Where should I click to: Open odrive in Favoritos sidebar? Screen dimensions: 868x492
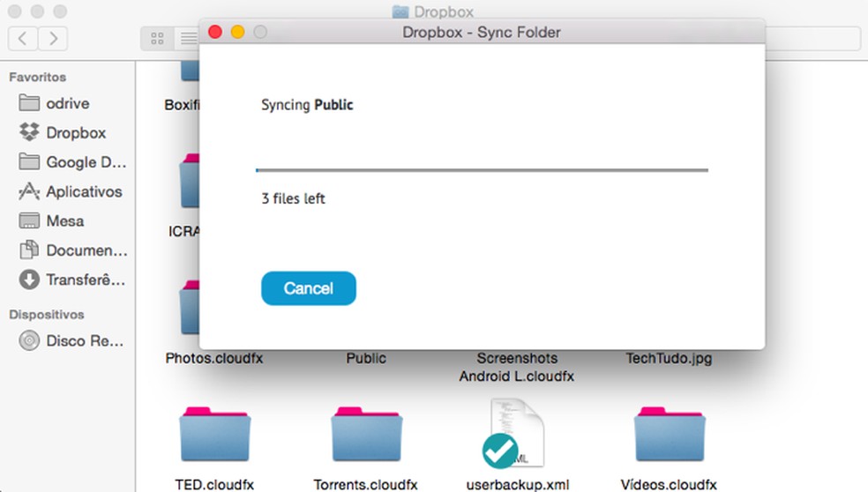pyautogui.click(x=68, y=103)
